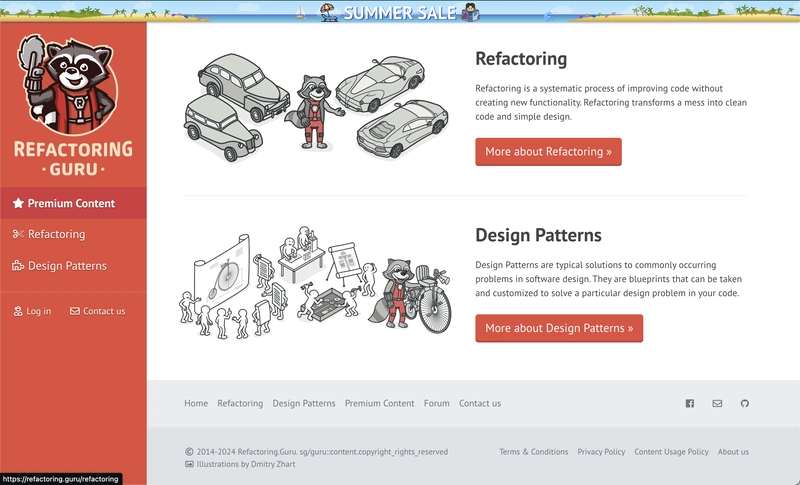Open the Content Usage Policy link

pyautogui.click(x=671, y=451)
